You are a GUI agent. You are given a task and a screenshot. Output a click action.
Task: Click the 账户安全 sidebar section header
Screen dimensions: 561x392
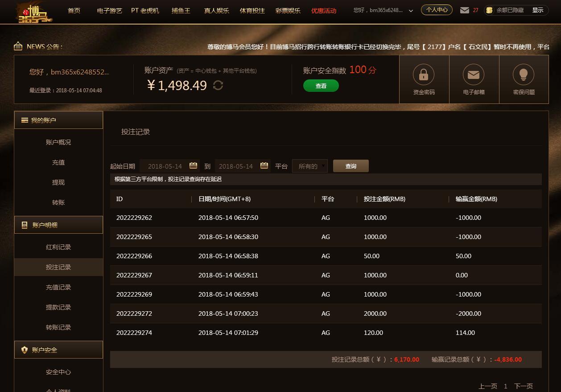(58, 350)
